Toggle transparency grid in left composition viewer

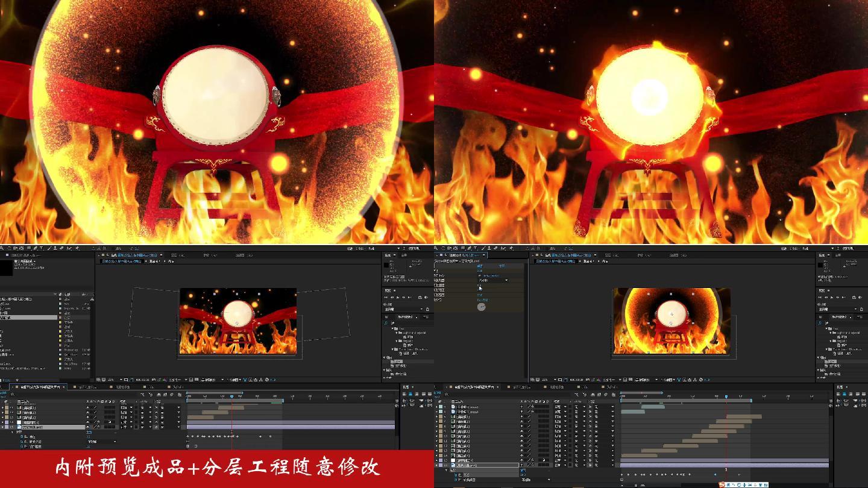pos(197,380)
